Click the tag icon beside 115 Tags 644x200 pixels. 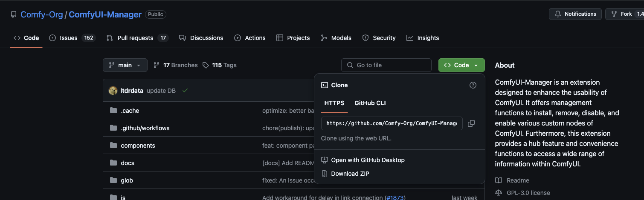point(206,65)
